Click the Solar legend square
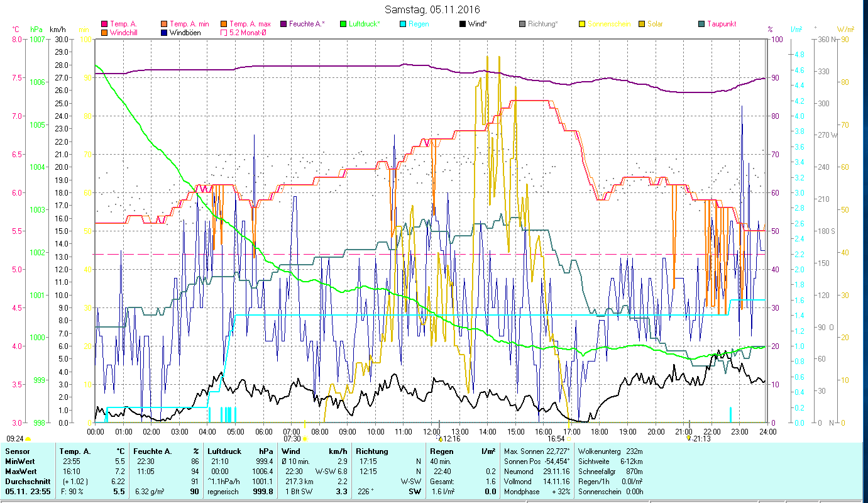The height and width of the screenshot is (503, 868). coord(642,24)
